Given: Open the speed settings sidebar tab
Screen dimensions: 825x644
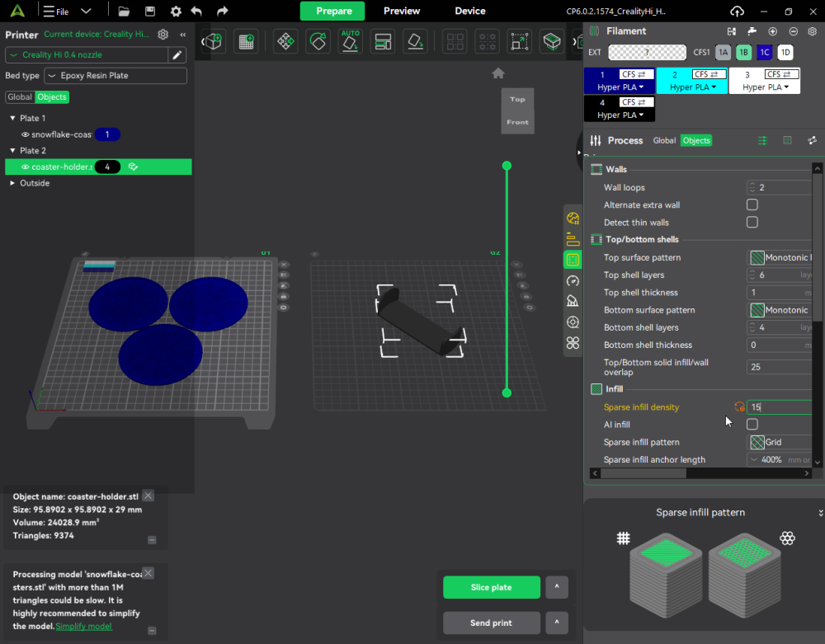Looking at the screenshot, I should [x=573, y=281].
